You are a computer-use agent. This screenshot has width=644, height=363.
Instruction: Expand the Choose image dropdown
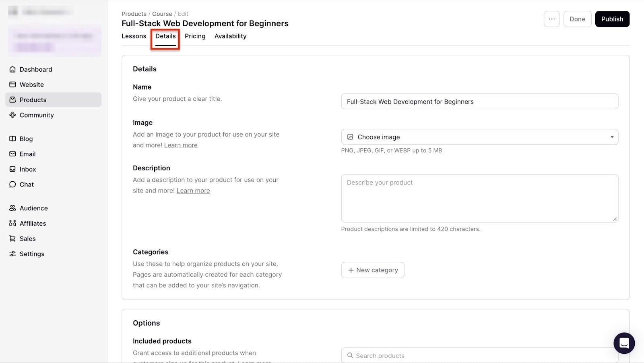click(479, 137)
